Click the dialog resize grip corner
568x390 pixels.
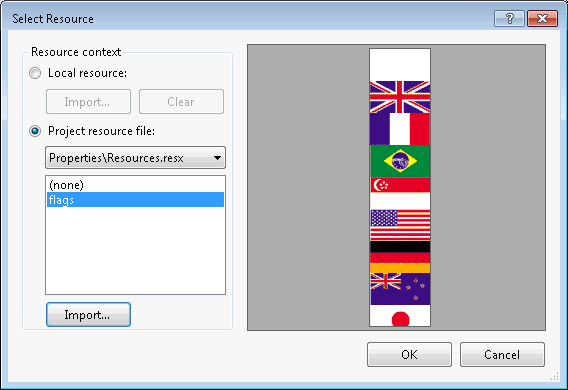tap(555, 377)
